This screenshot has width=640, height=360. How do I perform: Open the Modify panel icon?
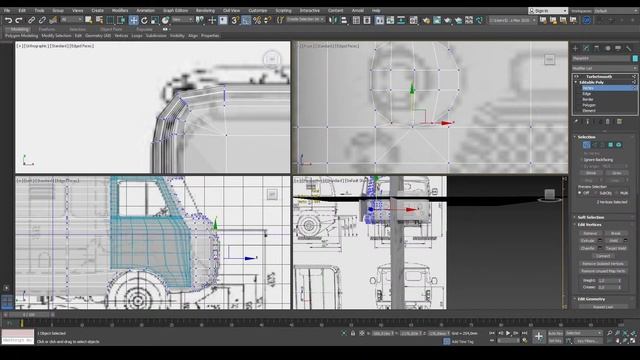(x=586, y=48)
